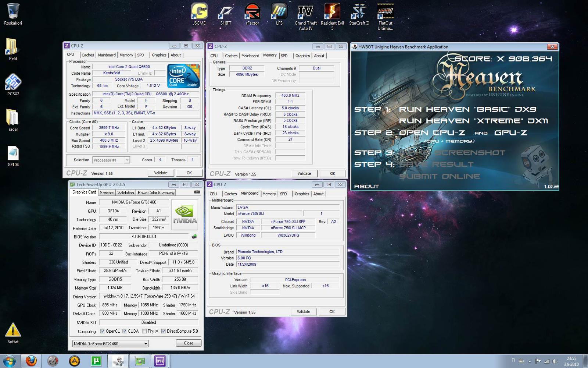Click the GPU-Z screenshot camera icon
Image resolution: width=588 pixels, height=368 pixels.
pyautogui.click(x=197, y=192)
